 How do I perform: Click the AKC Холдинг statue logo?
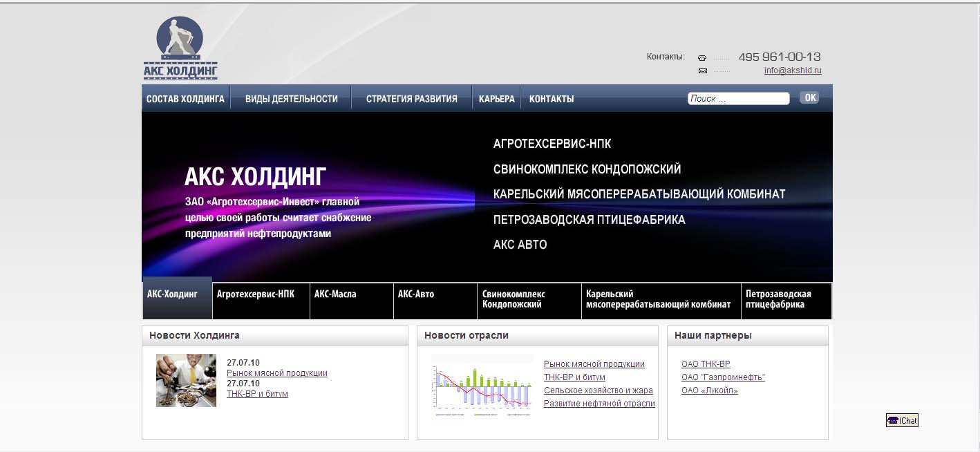[180, 48]
